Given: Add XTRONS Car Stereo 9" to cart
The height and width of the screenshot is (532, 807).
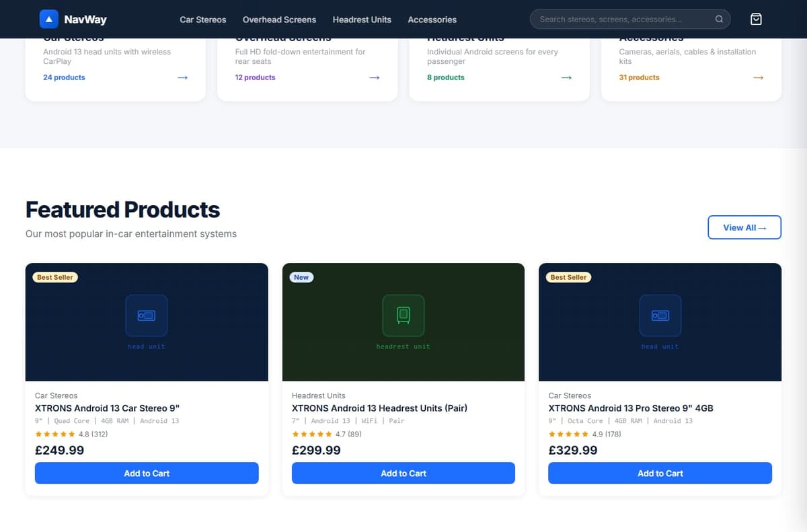Looking at the screenshot, I should tap(147, 473).
